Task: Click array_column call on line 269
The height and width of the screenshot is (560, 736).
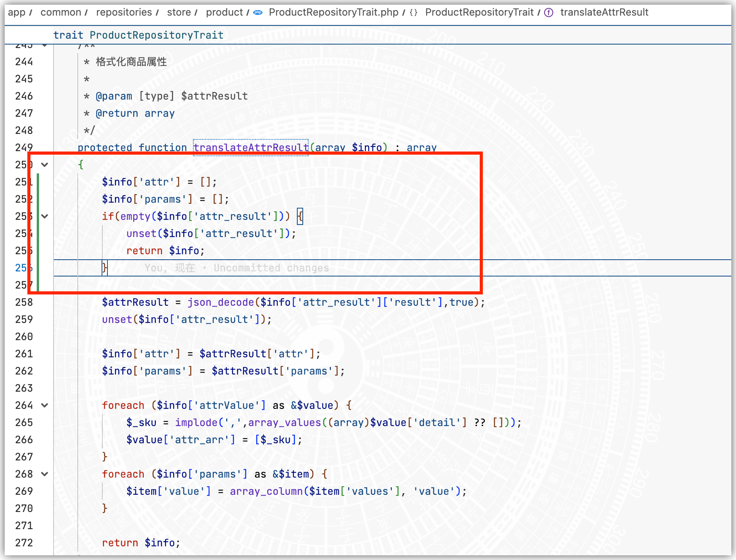Action: (266, 491)
